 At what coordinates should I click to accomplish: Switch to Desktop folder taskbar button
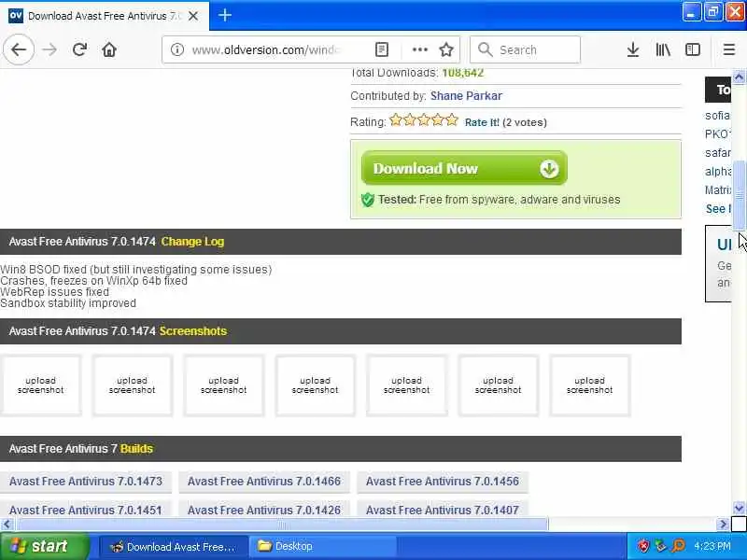(x=322, y=547)
